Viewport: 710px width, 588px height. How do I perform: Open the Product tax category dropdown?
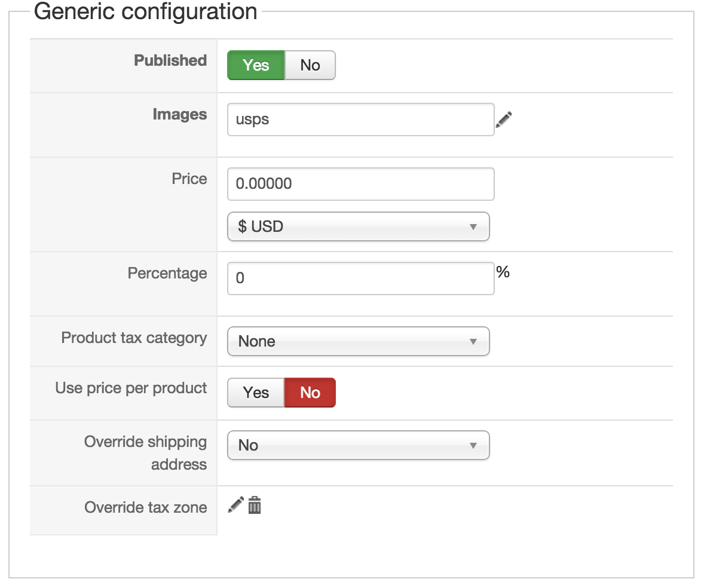[x=358, y=341]
